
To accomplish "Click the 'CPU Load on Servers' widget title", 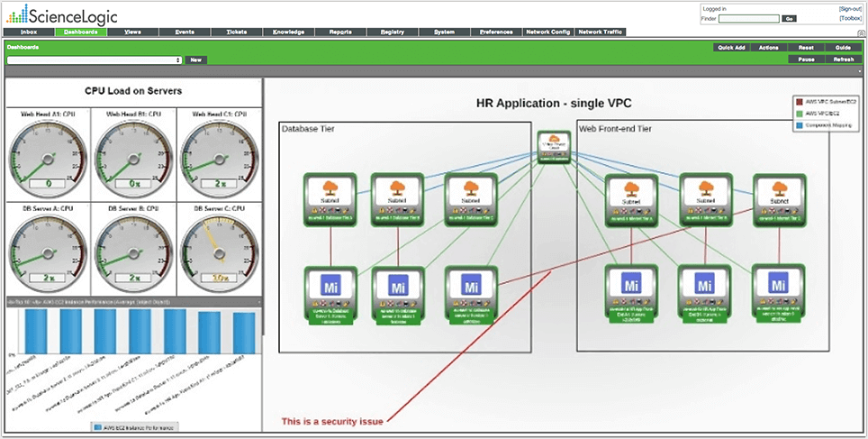I will (133, 91).
